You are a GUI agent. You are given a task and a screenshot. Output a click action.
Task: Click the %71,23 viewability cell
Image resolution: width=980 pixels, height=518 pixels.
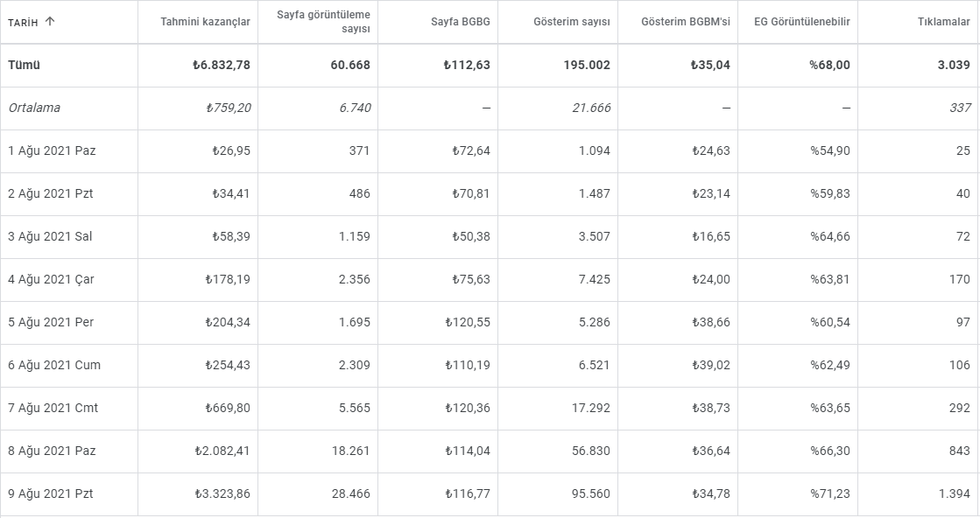(830, 493)
